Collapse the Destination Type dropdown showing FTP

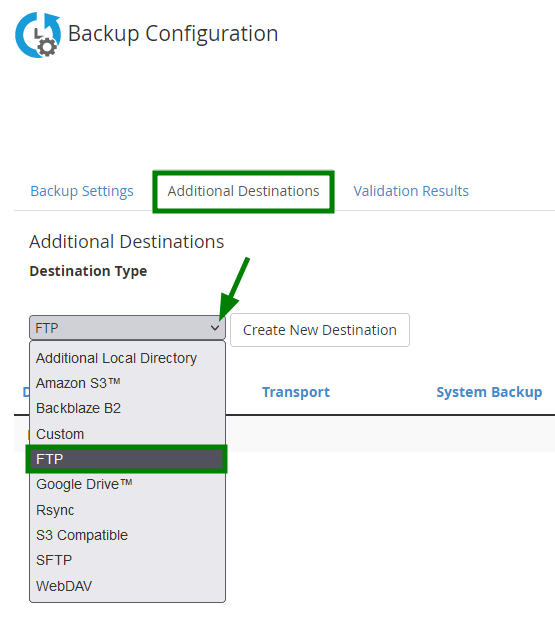click(127, 328)
